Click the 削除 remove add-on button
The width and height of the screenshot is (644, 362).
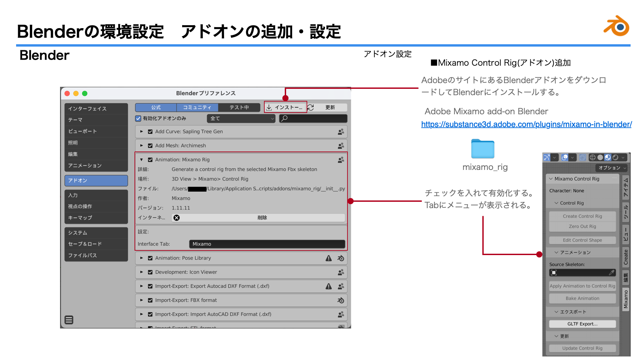click(x=258, y=218)
